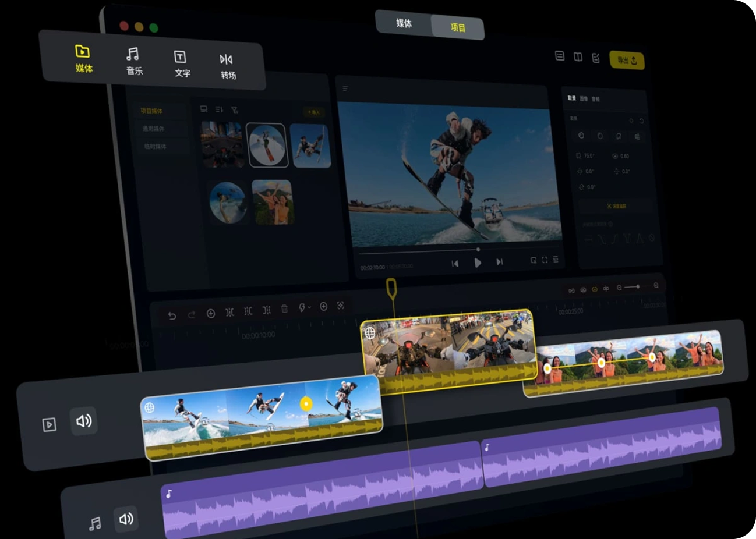The height and width of the screenshot is (539, 756).
Task: Select the 文字 text tool
Action: point(181,64)
